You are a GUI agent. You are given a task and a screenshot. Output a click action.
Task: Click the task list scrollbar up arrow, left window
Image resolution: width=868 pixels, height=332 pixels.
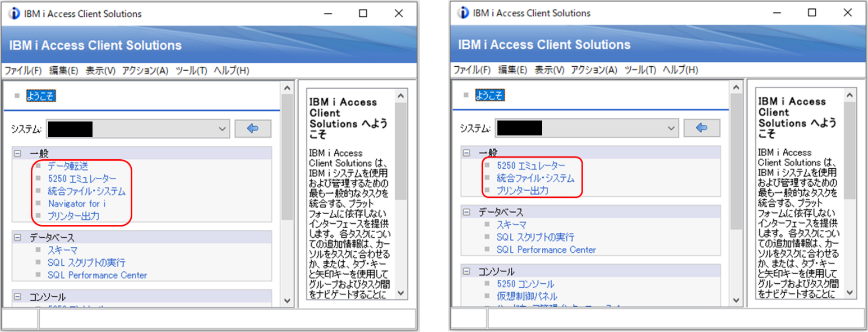tap(287, 88)
